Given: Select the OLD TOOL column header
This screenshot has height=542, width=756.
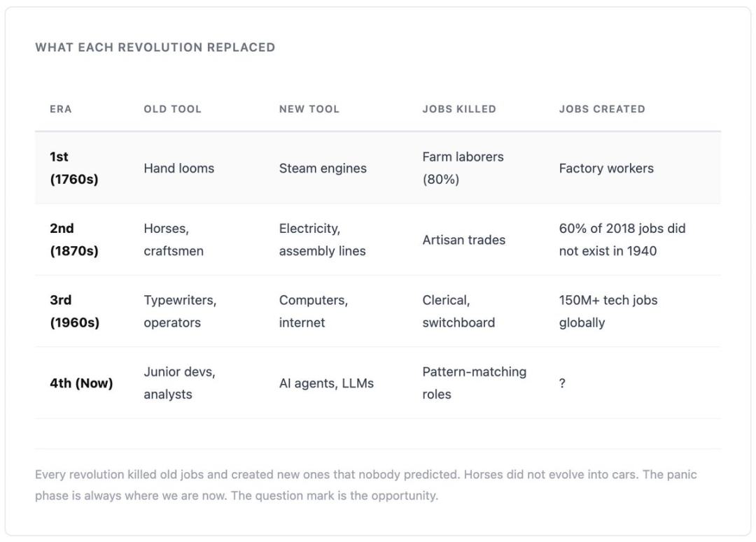Looking at the screenshot, I should pyautogui.click(x=172, y=109).
